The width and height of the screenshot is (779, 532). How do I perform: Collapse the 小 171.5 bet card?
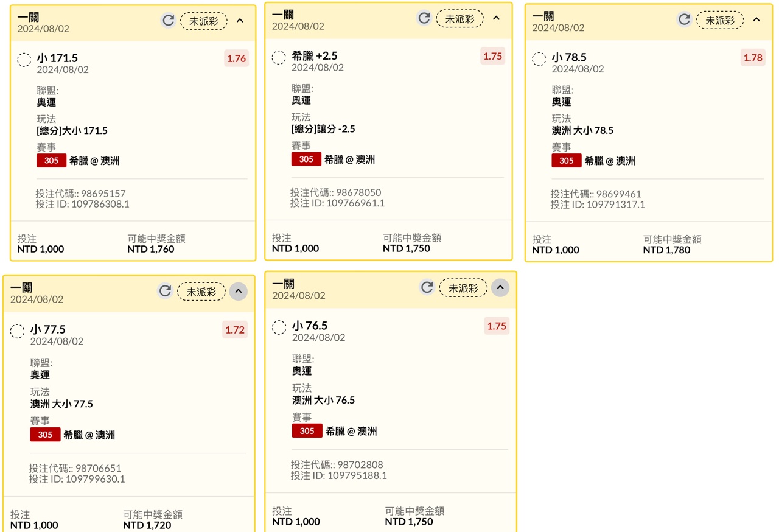[240, 21]
